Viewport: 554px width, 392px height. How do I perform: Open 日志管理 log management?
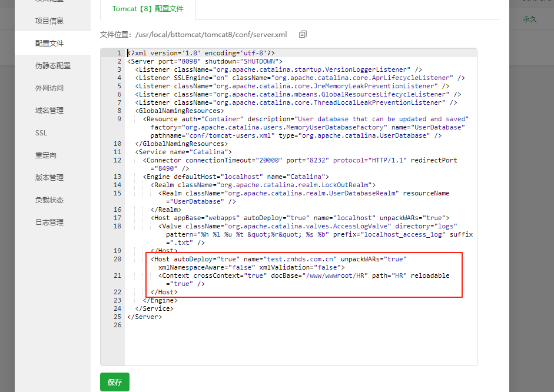click(x=49, y=222)
